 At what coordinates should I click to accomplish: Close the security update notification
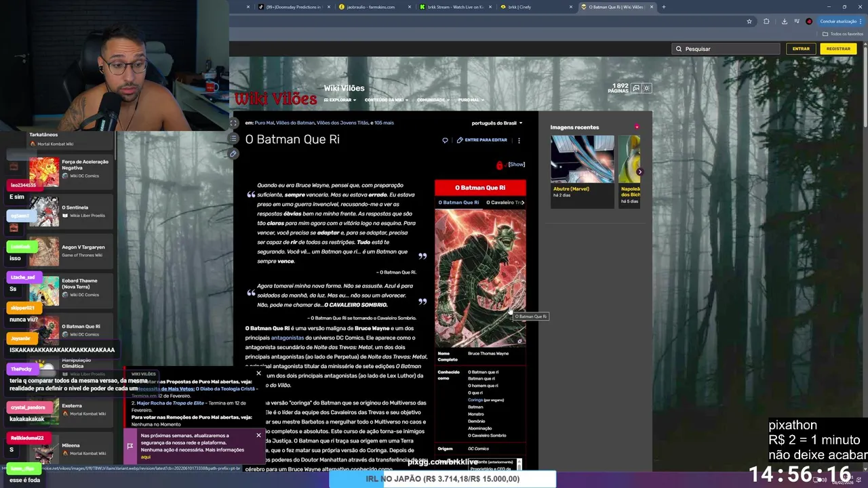tap(258, 435)
